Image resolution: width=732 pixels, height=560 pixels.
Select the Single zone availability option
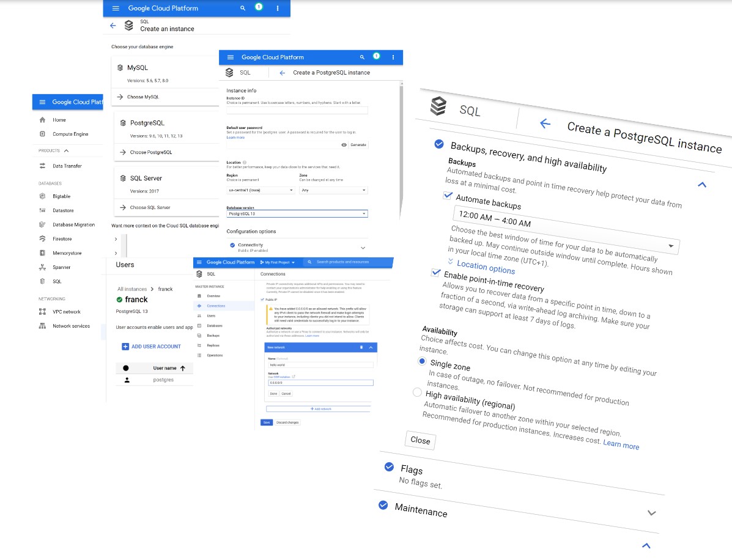point(422,361)
